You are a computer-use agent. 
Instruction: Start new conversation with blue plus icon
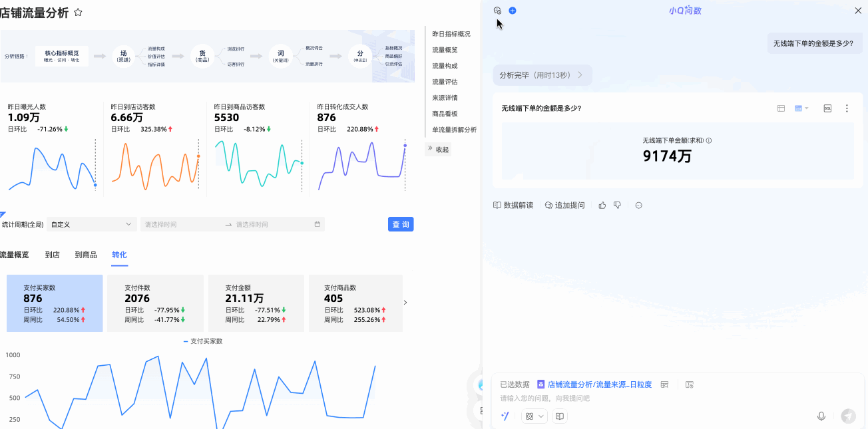513,11
